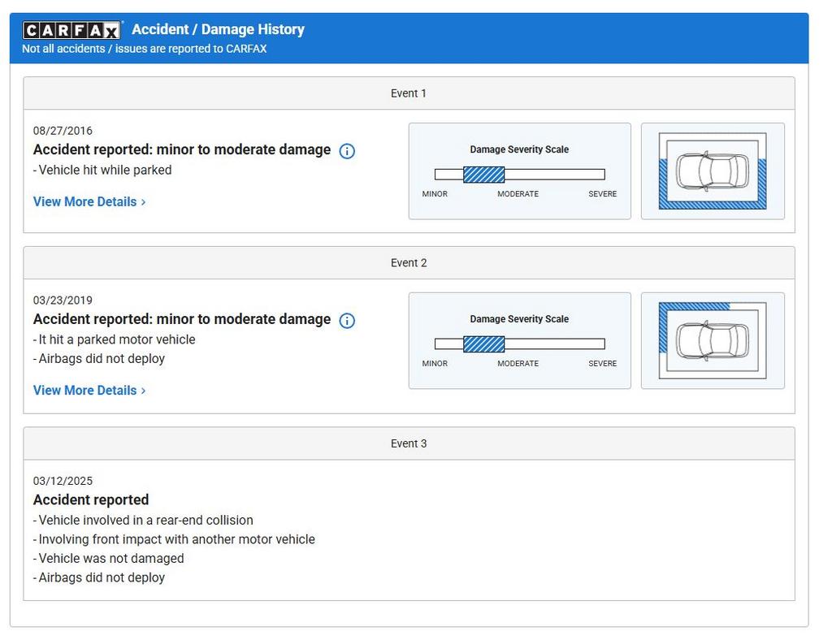The width and height of the screenshot is (832, 644).
Task: Click the car damage-location diagram in Event 1
Action: tap(713, 171)
